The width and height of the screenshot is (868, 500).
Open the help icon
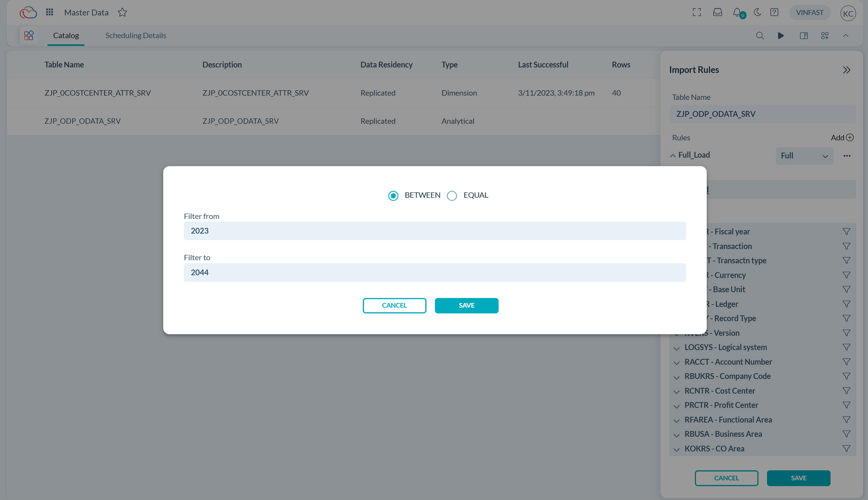click(774, 12)
